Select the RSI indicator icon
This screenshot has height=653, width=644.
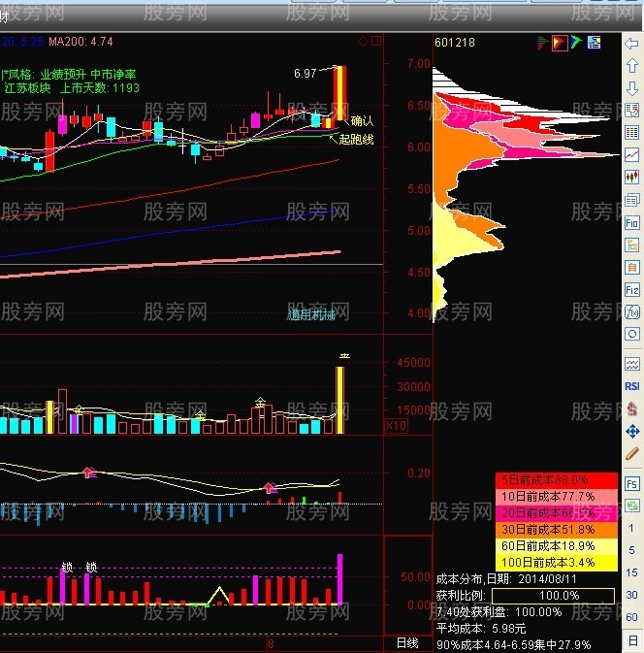coord(632,386)
